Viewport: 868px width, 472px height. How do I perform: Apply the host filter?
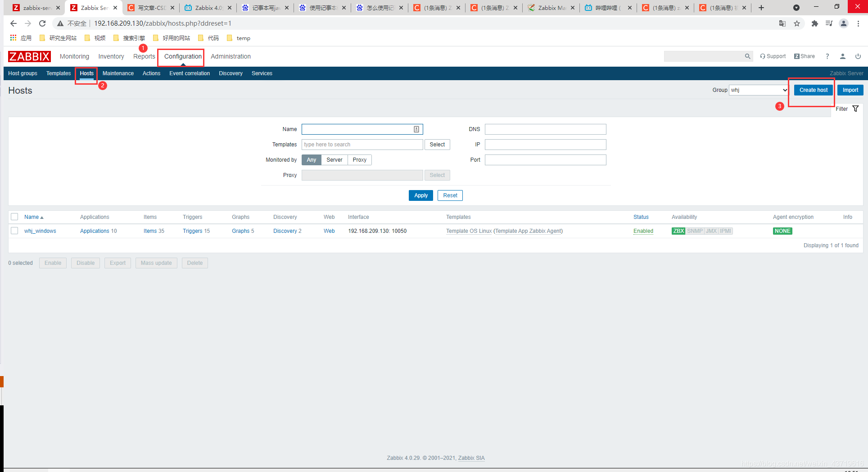click(x=421, y=195)
